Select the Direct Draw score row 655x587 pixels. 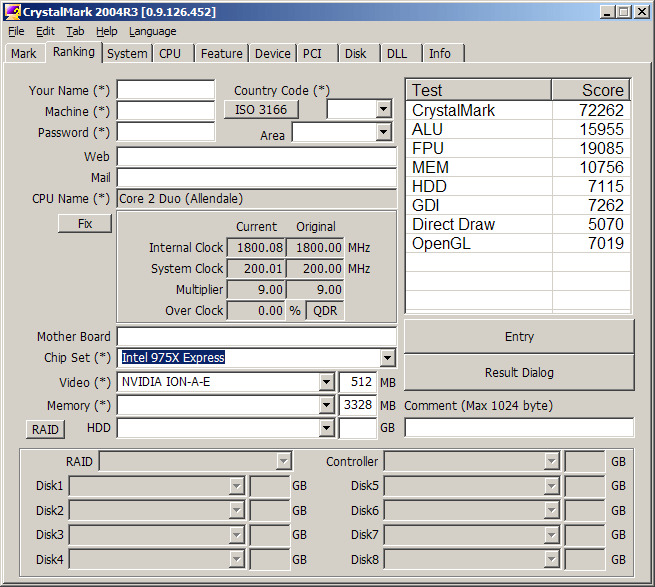click(518, 224)
